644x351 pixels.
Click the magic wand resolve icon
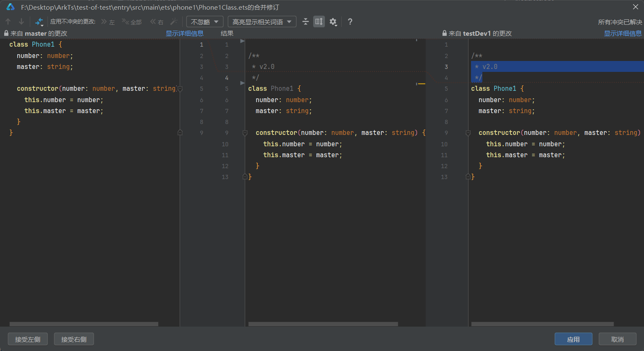174,21
